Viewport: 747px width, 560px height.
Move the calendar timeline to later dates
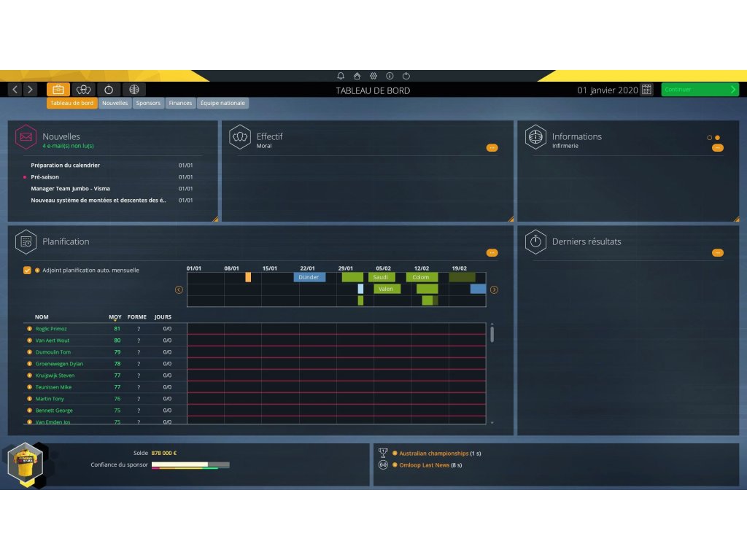click(494, 289)
